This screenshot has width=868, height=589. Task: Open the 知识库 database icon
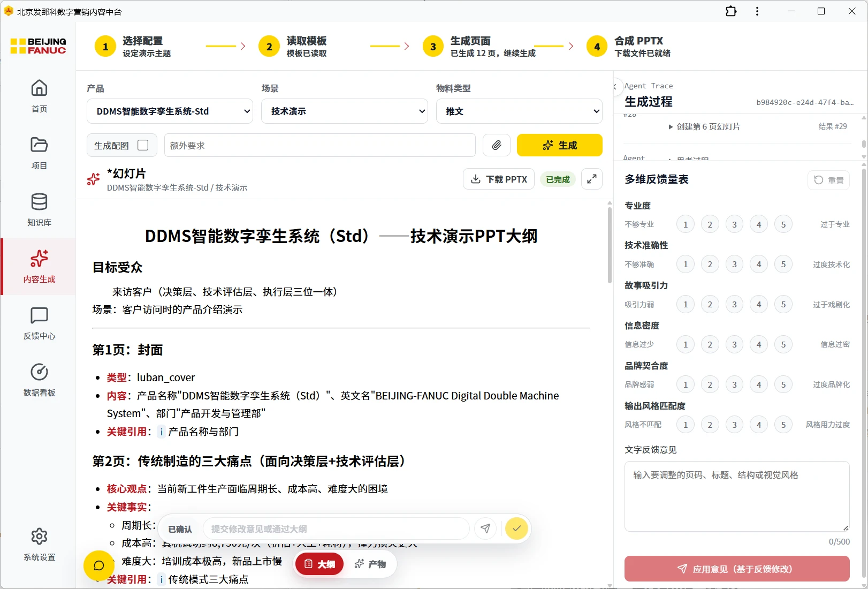click(x=39, y=202)
